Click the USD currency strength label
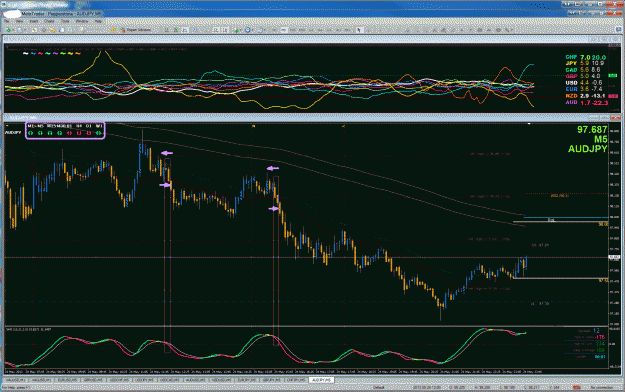This screenshot has width=625, height=392. tap(571, 83)
